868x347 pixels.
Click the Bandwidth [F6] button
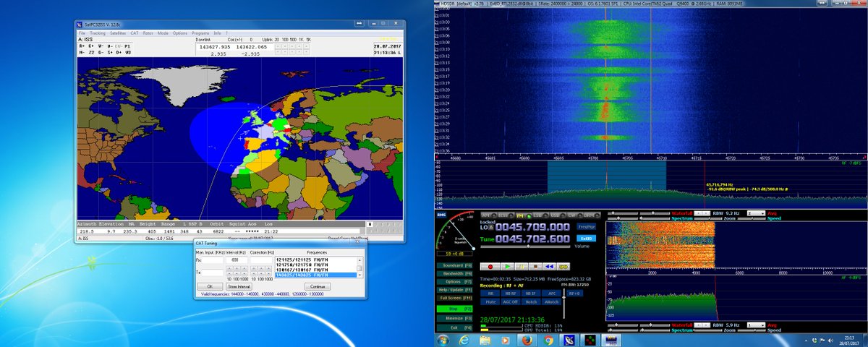click(x=454, y=273)
